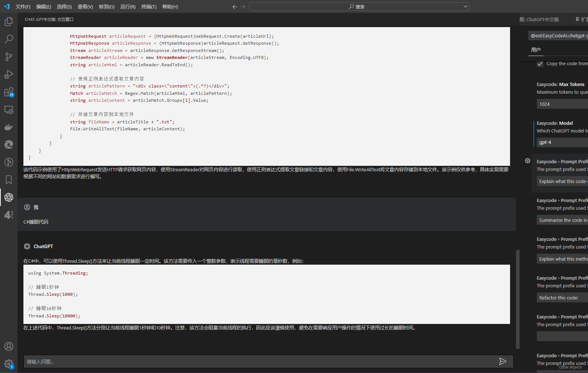Click the File.WriteAllText code line
The image size is (588, 373).
click(127, 129)
